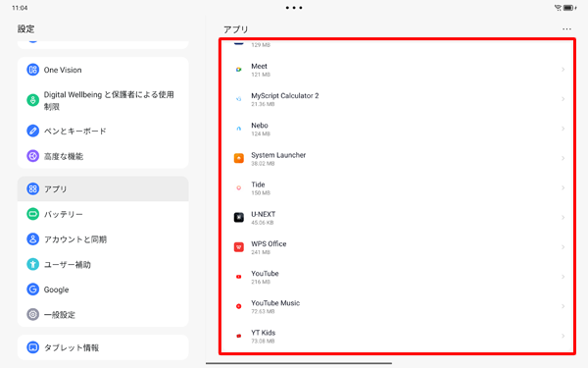Viewport: 588px width, 368px height.
Task: Select 高度な機能 in sidebar
Action: click(x=103, y=156)
